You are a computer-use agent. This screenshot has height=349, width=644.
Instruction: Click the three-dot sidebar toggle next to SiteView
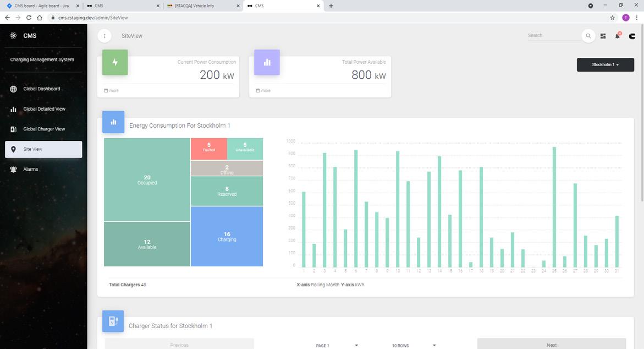104,36
